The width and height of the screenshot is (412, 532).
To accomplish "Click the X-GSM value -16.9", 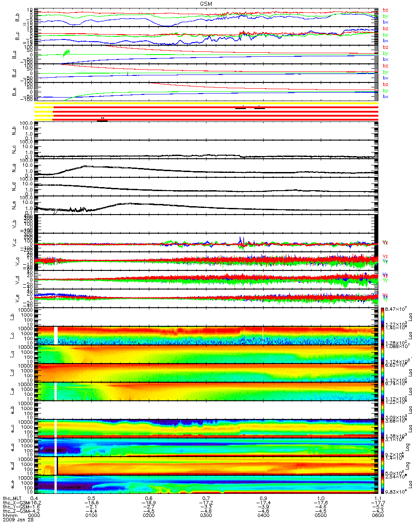I will pos(148,503).
